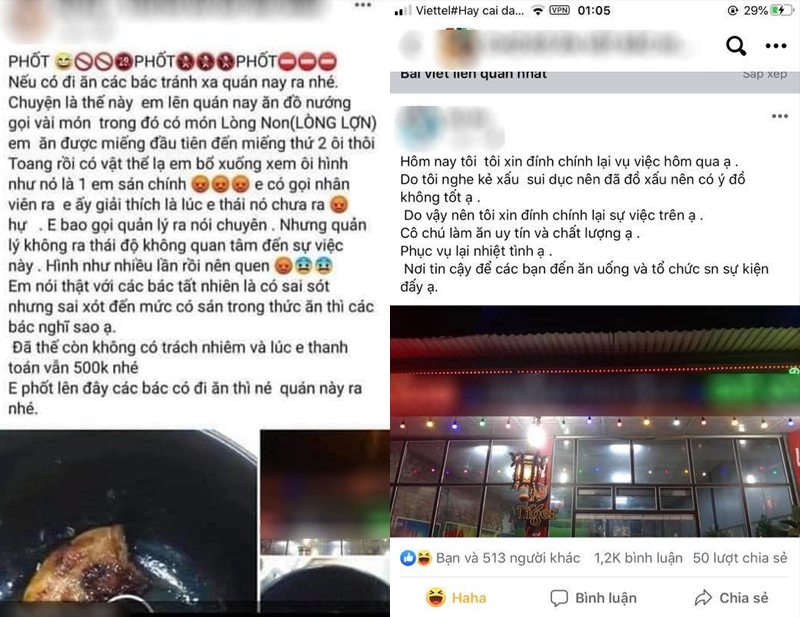800x617 pixels.
Task: Tap the Haha reaction button
Action: (456, 598)
